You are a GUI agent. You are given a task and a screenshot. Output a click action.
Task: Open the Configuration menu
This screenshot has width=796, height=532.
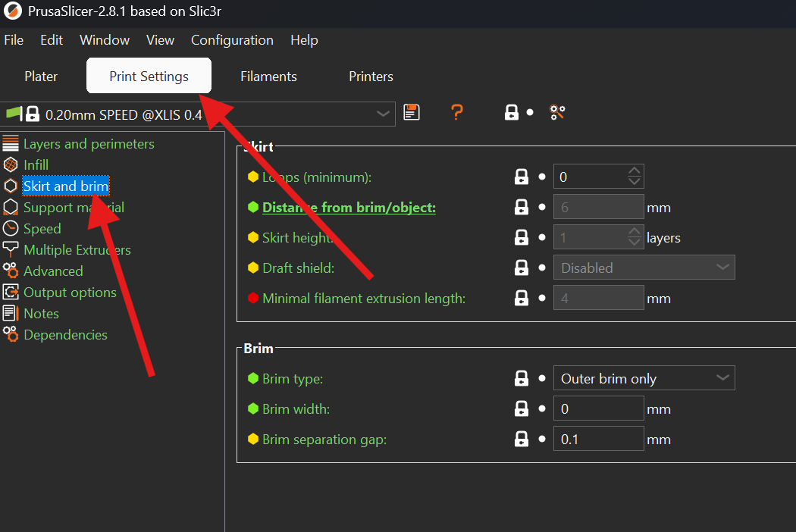coord(232,40)
